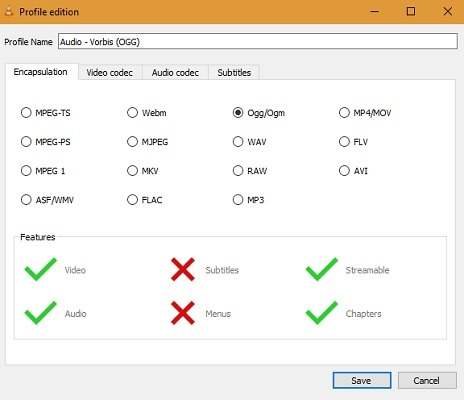The height and width of the screenshot is (400, 464).
Task: Click the green checkmark beside Video
Action: (41, 269)
